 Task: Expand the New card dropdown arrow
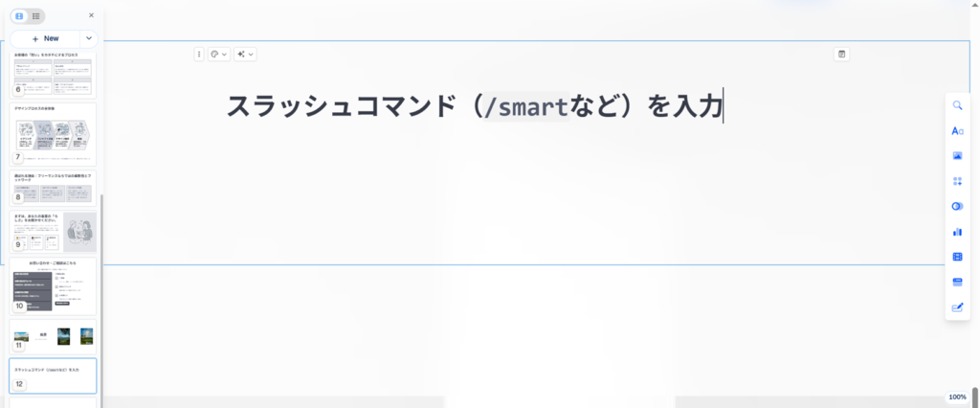(89, 38)
